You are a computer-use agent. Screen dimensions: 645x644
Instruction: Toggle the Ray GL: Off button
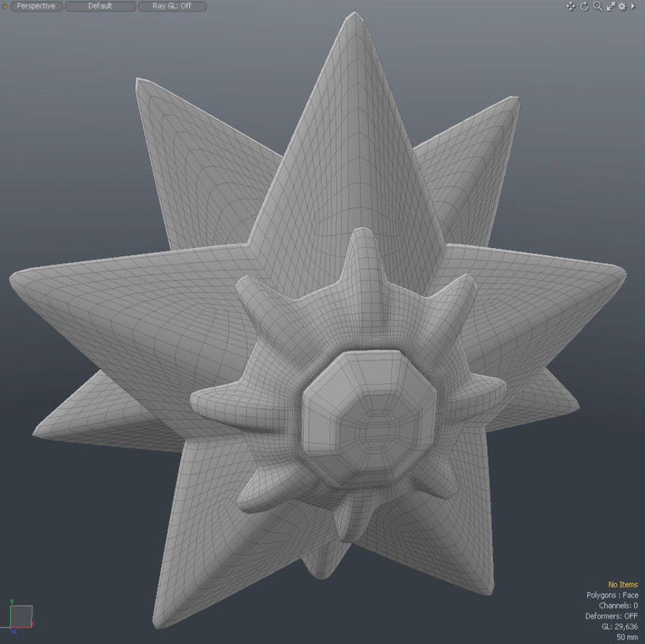(172, 6)
